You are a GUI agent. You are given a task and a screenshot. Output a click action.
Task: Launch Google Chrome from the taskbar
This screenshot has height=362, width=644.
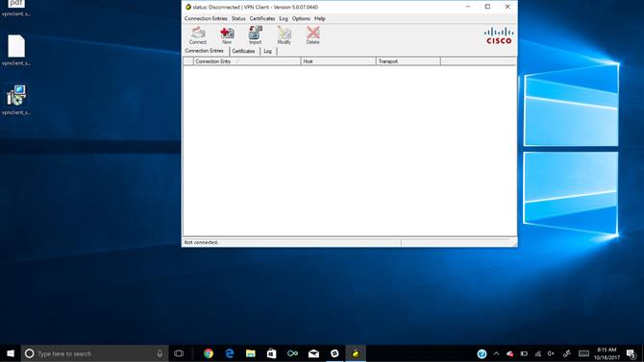click(x=209, y=353)
